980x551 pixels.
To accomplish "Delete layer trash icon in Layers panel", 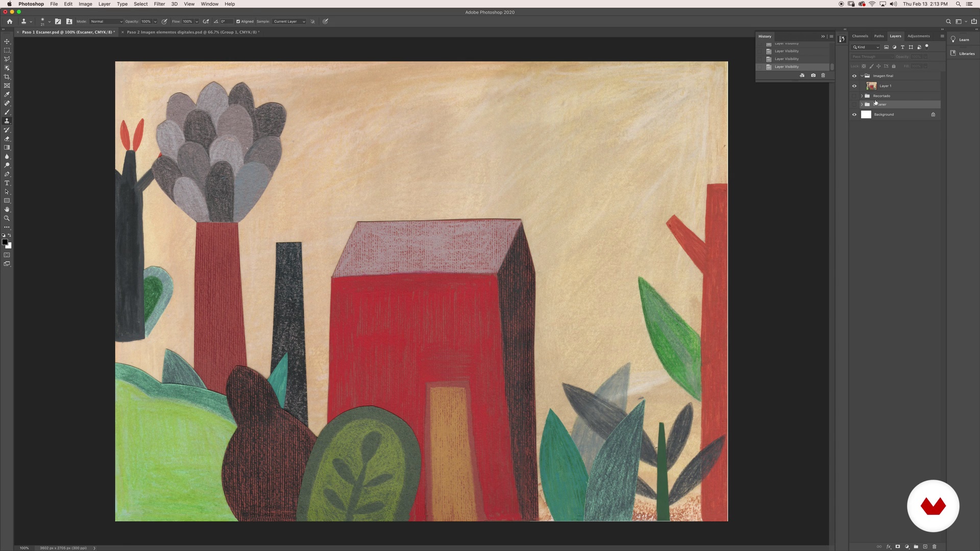I will click(935, 546).
